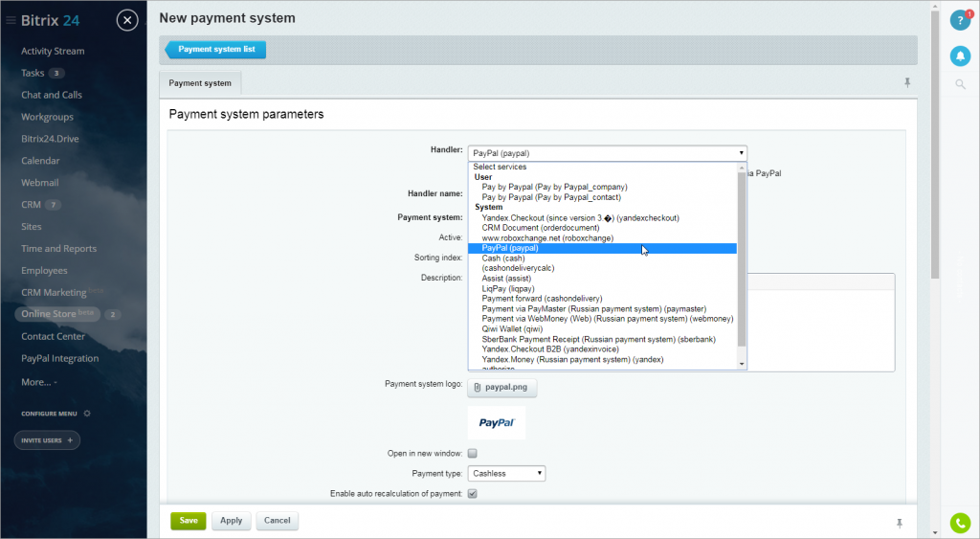
Task: Switch to the Payment system tab
Action: tap(200, 83)
